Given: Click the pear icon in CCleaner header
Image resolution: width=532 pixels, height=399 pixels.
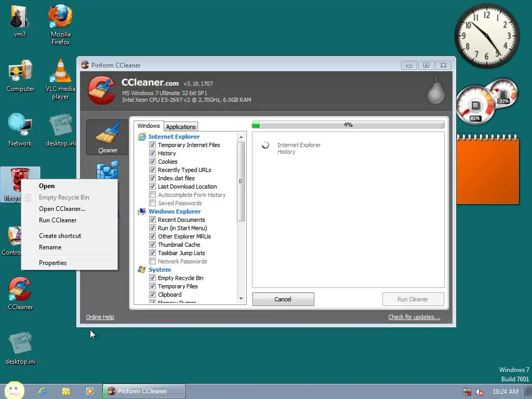Looking at the screenshot, I should [436, 90].
